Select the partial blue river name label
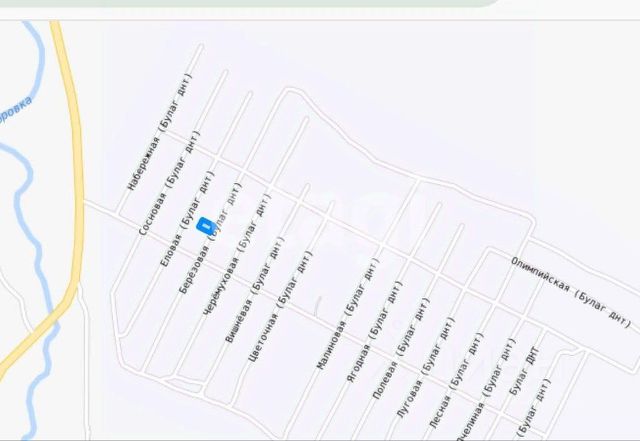The height and width of the screenshot is (441, 640). (x=15, y=110)
